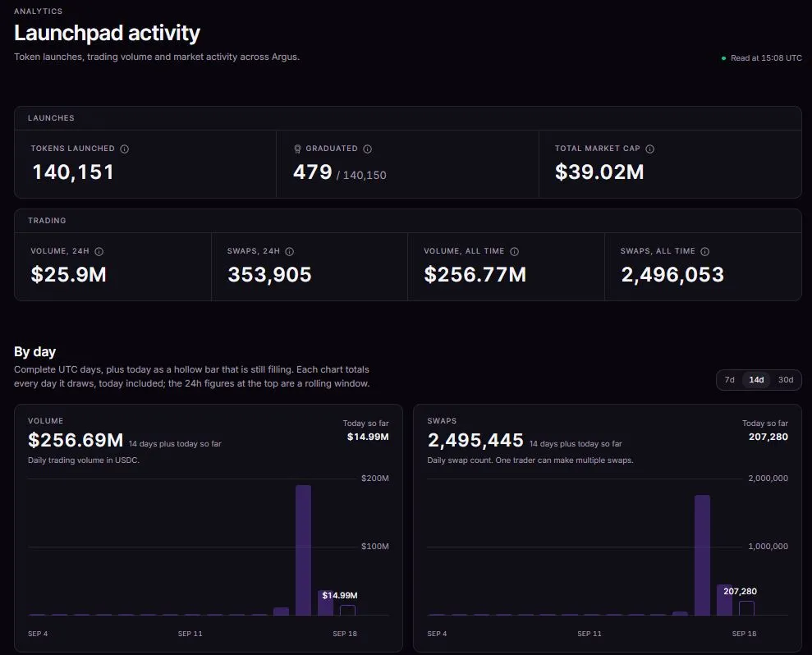812x655 pixels.
Task: Click the 2,000,000 axis label
Action: 768,478
